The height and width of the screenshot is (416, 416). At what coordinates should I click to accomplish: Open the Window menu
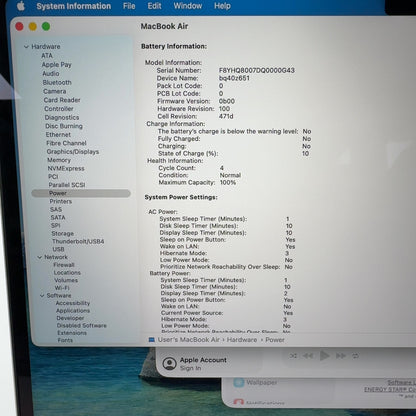188,6
